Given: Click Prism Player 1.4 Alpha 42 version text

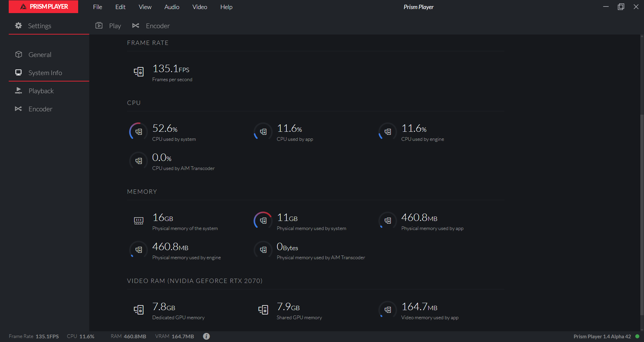Looking at the screenshot, I should [x=602, y=336].
